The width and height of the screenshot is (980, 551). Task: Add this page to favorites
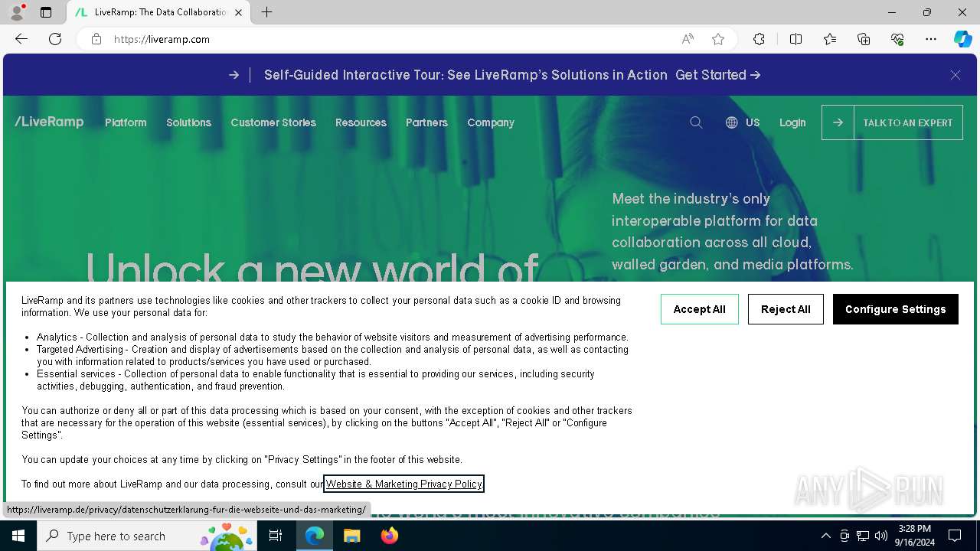click(718, 39)
